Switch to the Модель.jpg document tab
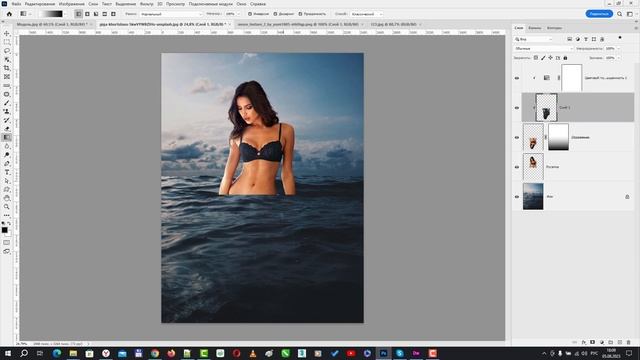Image resolution: width=640 pixels, height=360 pixels. [51, 24]
